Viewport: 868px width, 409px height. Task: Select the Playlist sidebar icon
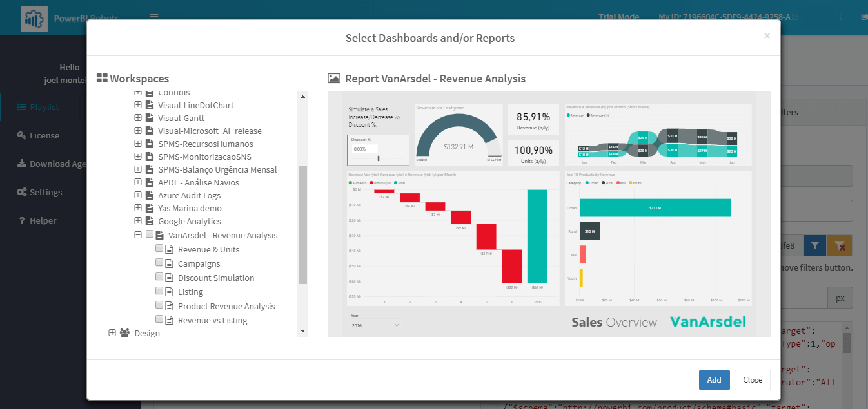22,106
